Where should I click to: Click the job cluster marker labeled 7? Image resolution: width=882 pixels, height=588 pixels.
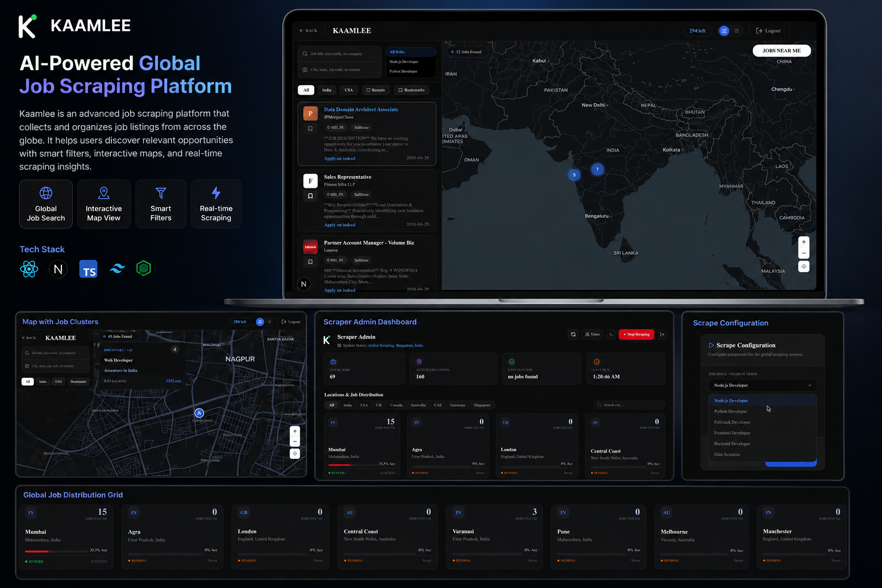click(597, 169)
